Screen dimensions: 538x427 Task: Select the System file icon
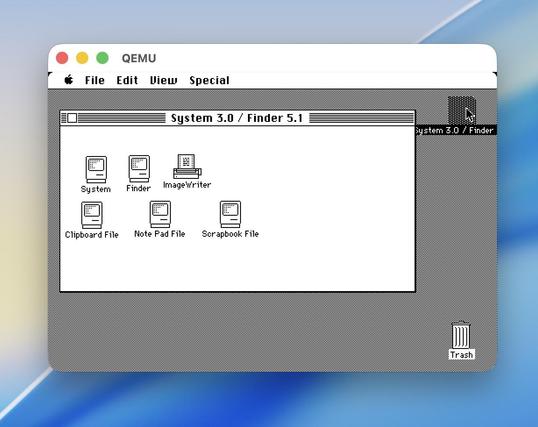point(96,169)
